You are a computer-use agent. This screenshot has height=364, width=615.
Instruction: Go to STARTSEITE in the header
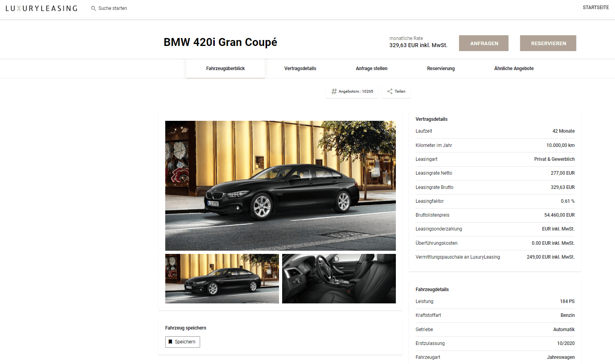click(x=596, y=8)
